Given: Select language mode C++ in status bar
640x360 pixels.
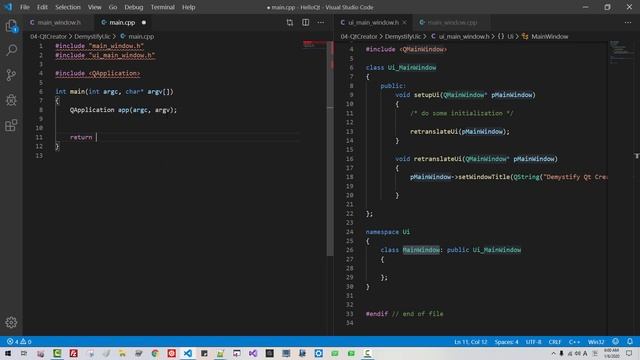Looking at the screenshot, I should coord(574,342).
